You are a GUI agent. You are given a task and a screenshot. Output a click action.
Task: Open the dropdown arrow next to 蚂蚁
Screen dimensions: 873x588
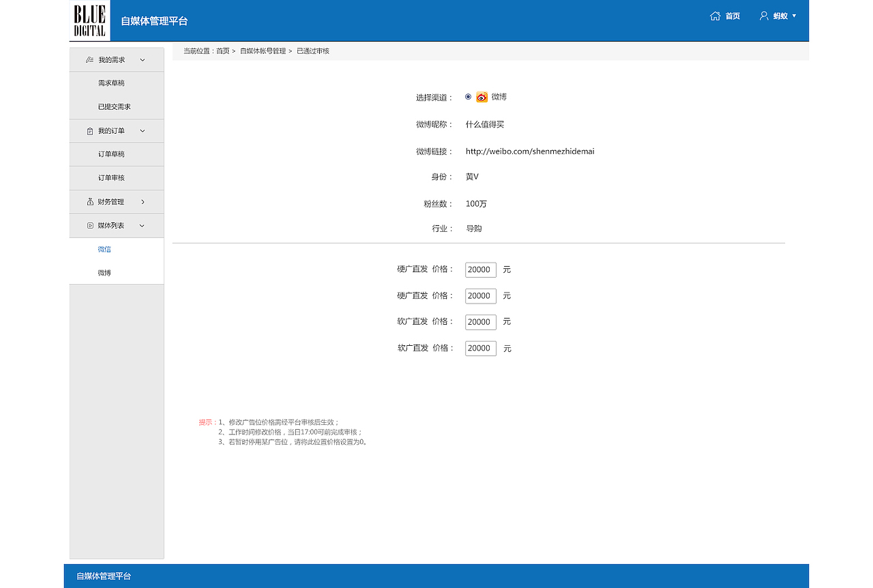[794, 16]
